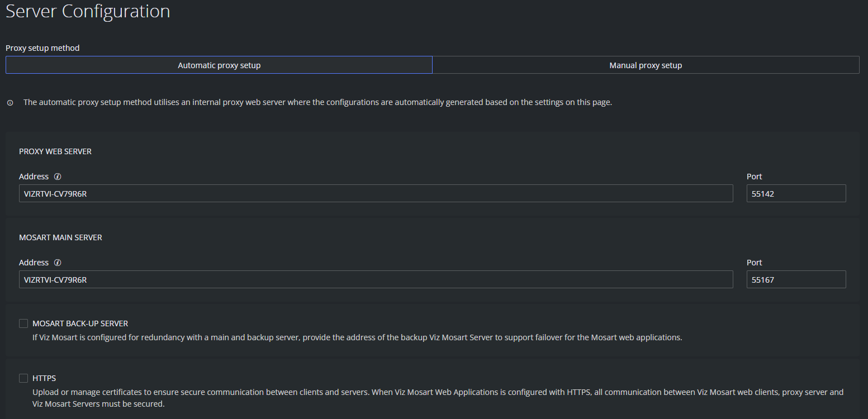Viewport: 868px width, 419px height.
Task: Click the HTTPS label text
Action: (44, 378)
